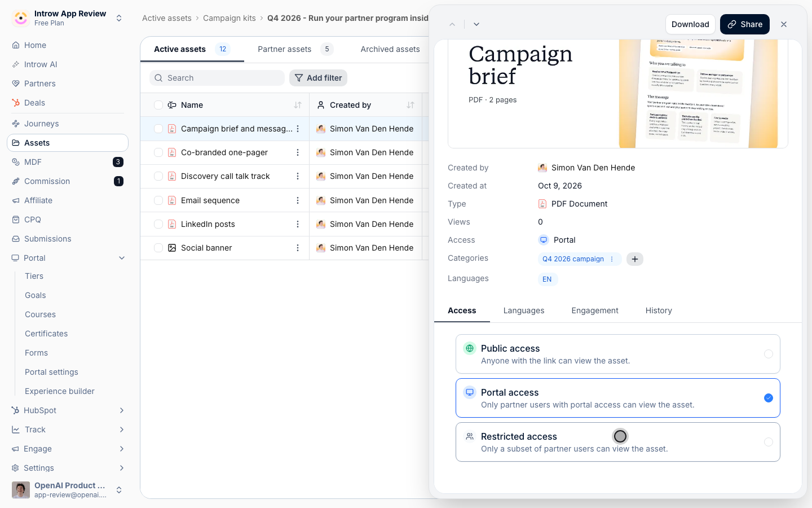Go to next asset with down arrow
812x508 pixels.
[476, 24]
